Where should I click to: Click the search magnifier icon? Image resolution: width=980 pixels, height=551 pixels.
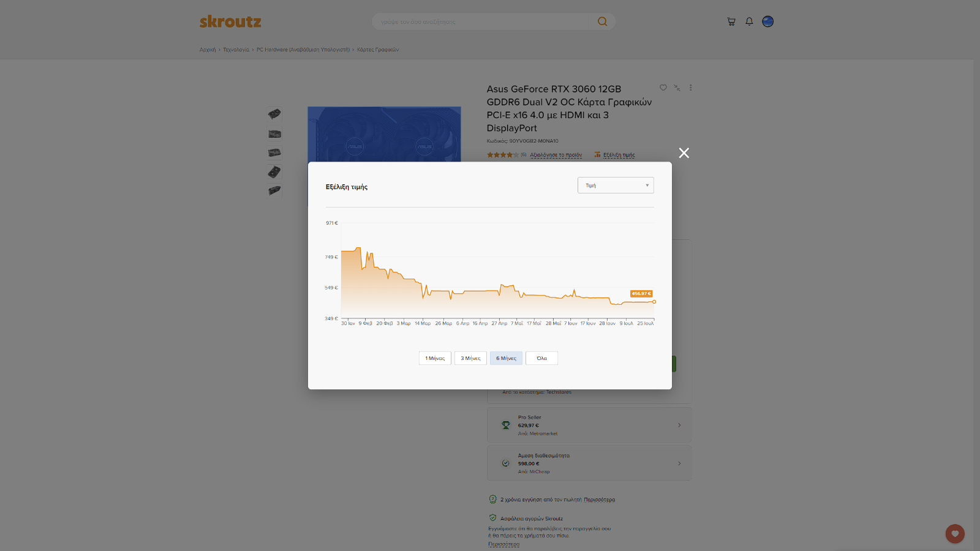602,21
